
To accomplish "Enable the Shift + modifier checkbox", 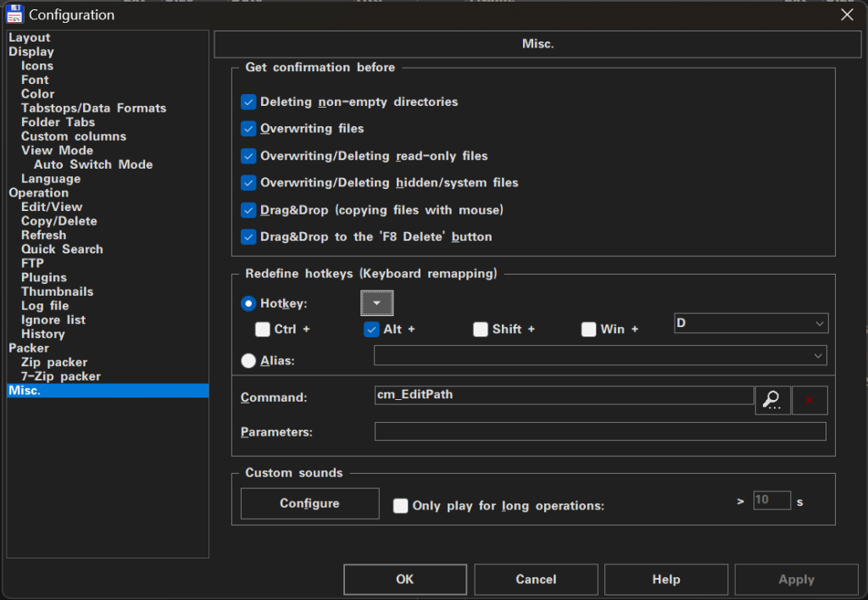I will click(481, 330).
